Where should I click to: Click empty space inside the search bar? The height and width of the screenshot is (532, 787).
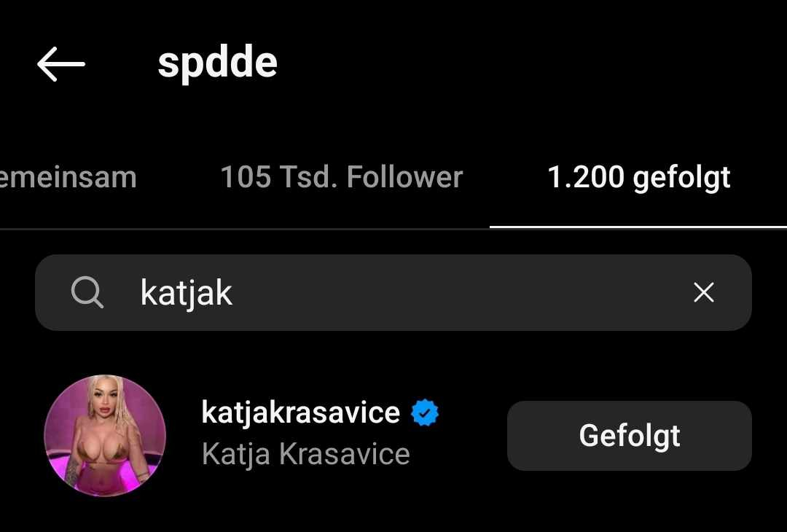(452, 292)
